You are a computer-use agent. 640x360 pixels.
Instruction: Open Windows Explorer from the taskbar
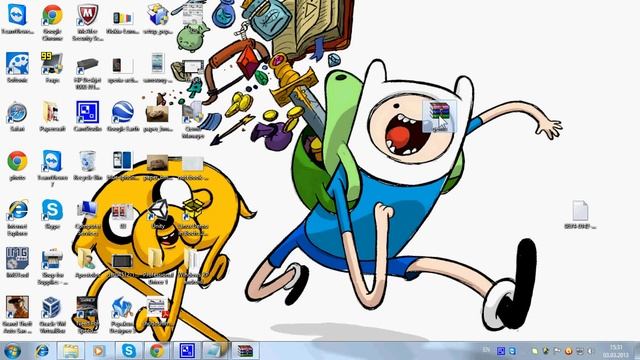coord(71,351)
